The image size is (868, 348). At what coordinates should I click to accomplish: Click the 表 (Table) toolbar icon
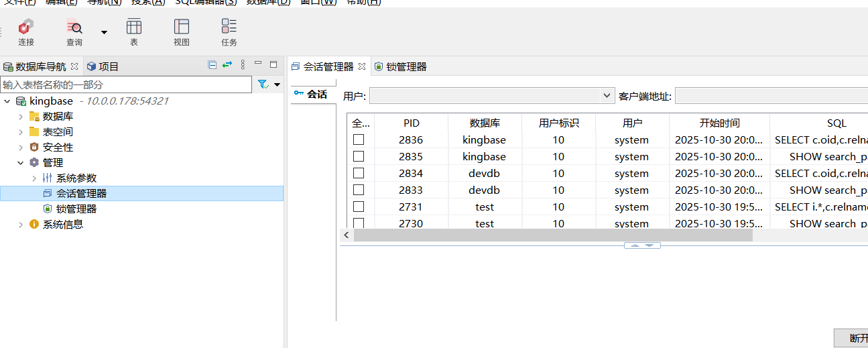pos(134,32)
